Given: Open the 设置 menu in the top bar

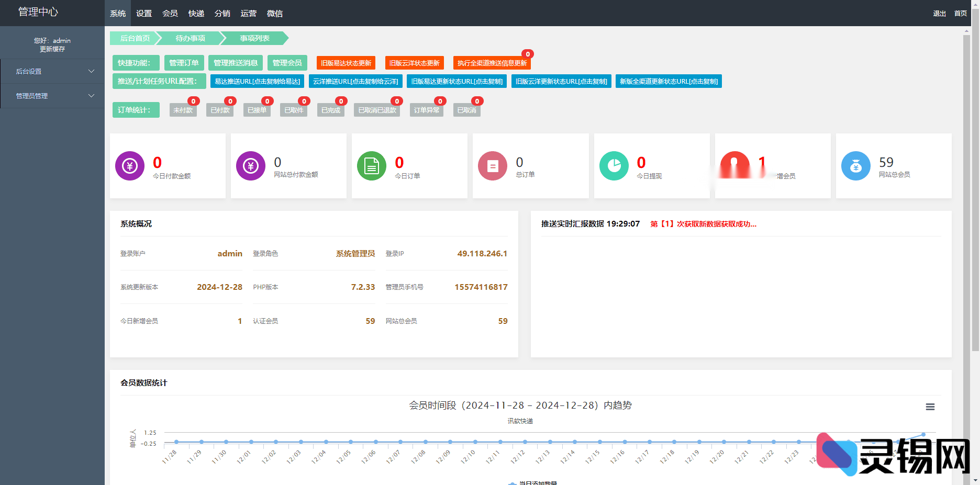Looking at the screenshot, I should 143,13.
